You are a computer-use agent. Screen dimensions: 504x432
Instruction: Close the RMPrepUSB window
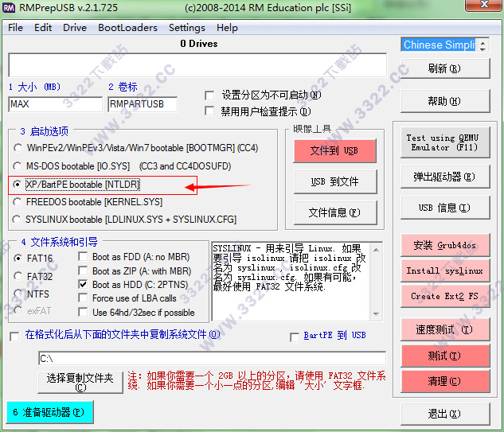click(x=484, y=5)
